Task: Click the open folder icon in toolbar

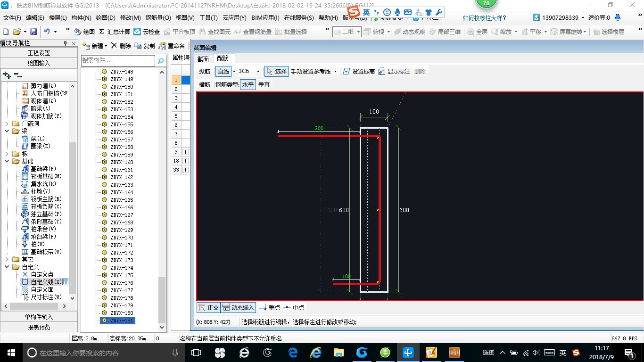Action: [x=17, y=32]
